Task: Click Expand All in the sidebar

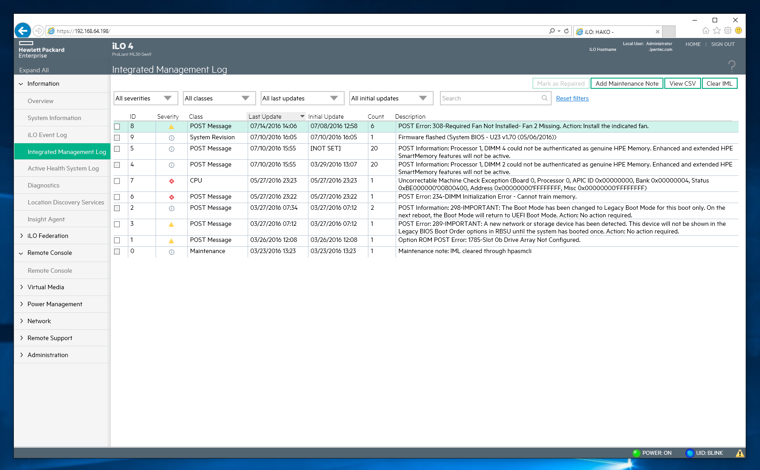Action: (34, 70)
